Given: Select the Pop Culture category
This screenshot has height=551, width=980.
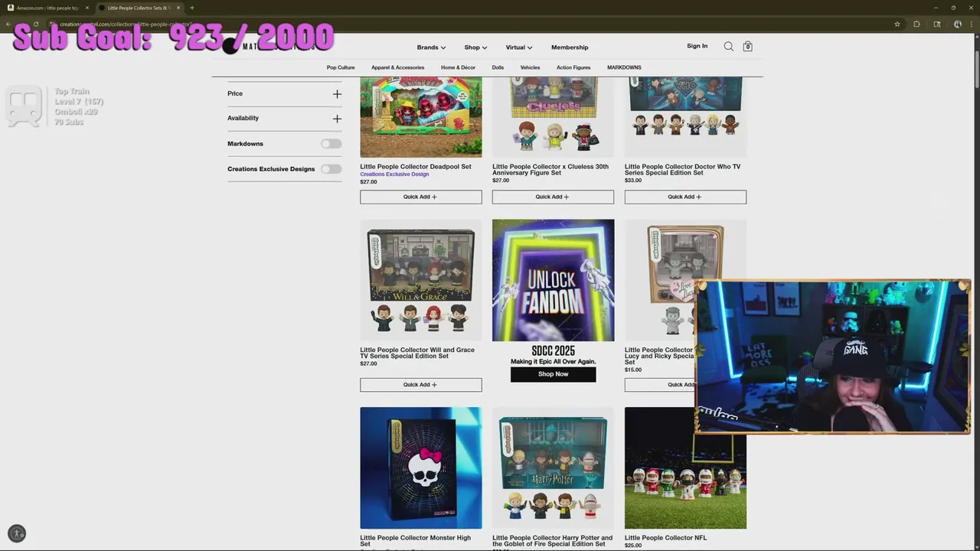Looking at the screenshot, I should coord(341,67).
